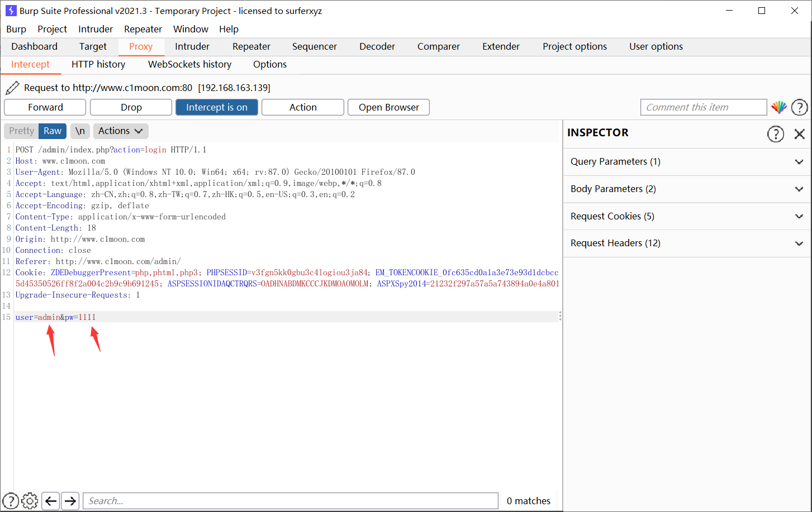Switch to Repeater tab
Viewport: 812px width, 512px height.
(x=251, y=46)
